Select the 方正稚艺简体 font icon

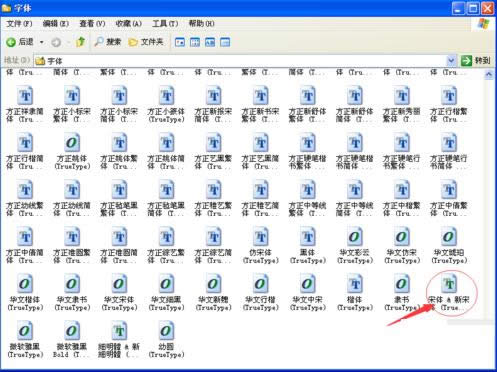pyautogui.click(x=261, y=190)
